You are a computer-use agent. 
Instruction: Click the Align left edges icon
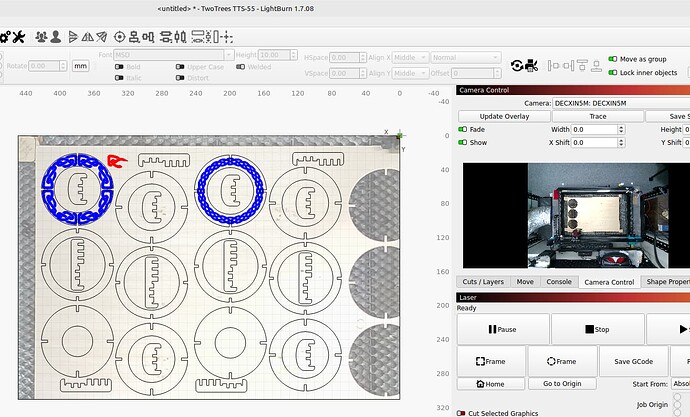(134, 37)
